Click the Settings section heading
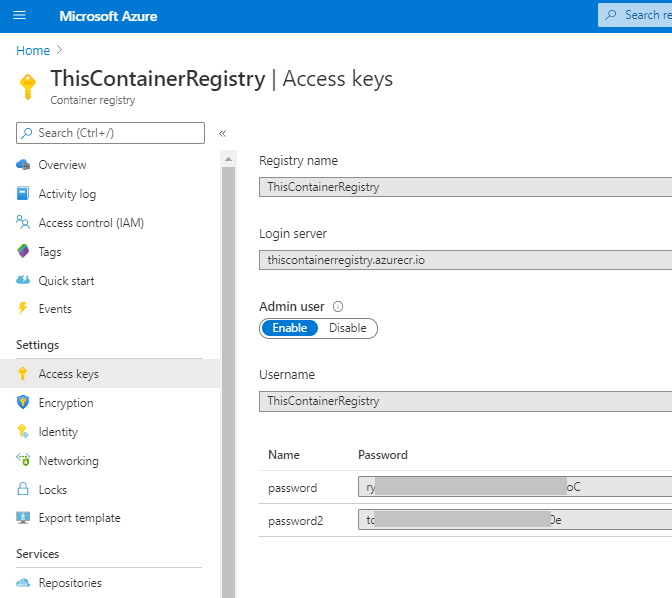 38,345
